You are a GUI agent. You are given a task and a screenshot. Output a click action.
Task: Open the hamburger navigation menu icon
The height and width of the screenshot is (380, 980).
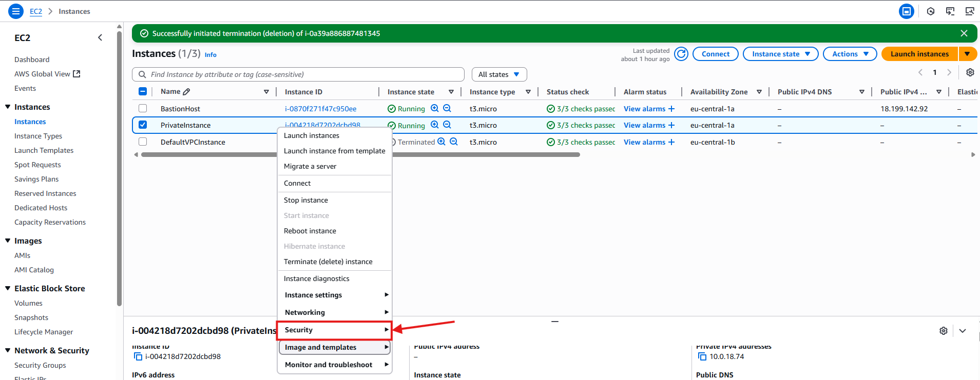click(x=16, y=11)
